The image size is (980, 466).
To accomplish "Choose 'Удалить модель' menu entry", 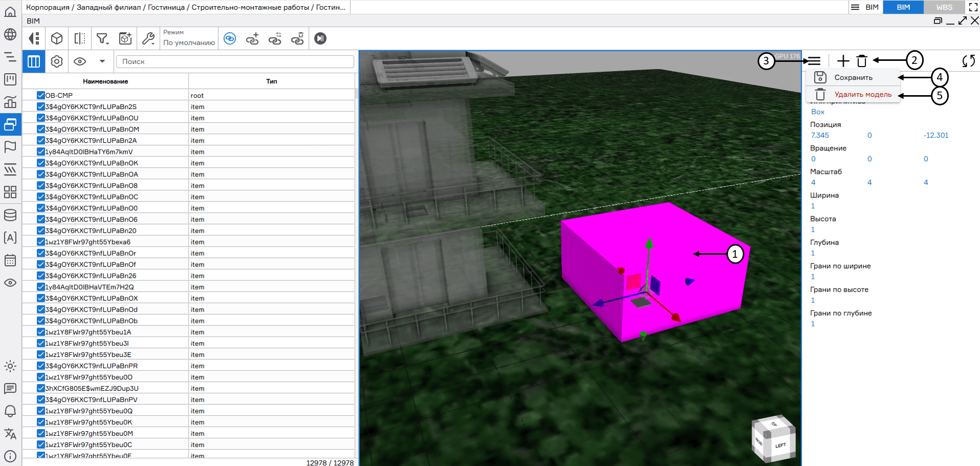I will pyautogui.click(x=862, y=95).
